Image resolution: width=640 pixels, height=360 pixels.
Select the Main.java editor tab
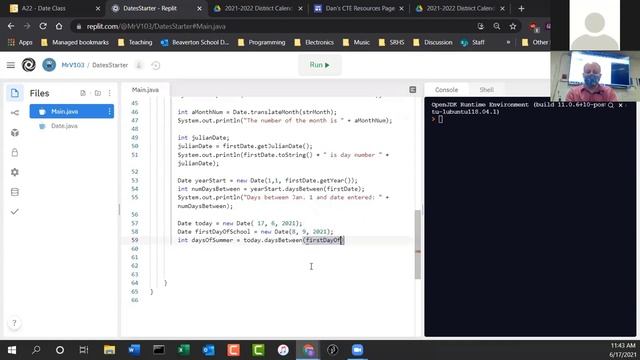145,90
